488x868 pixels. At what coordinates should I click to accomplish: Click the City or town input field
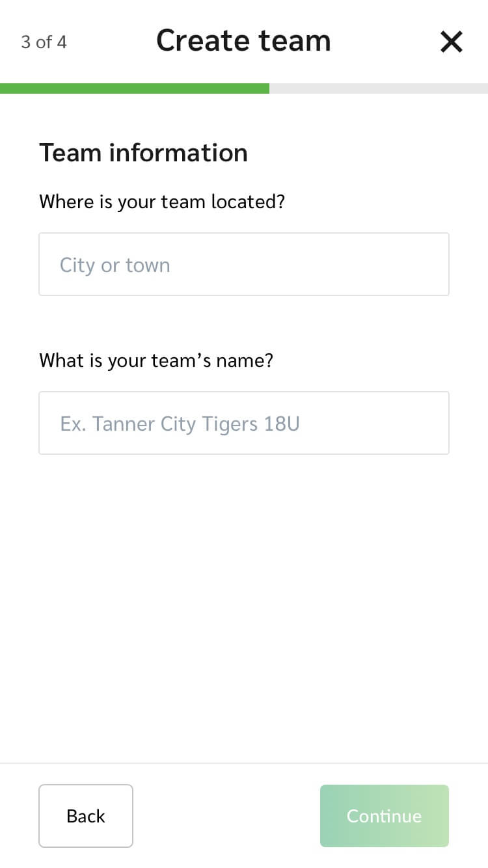point(244,264)
